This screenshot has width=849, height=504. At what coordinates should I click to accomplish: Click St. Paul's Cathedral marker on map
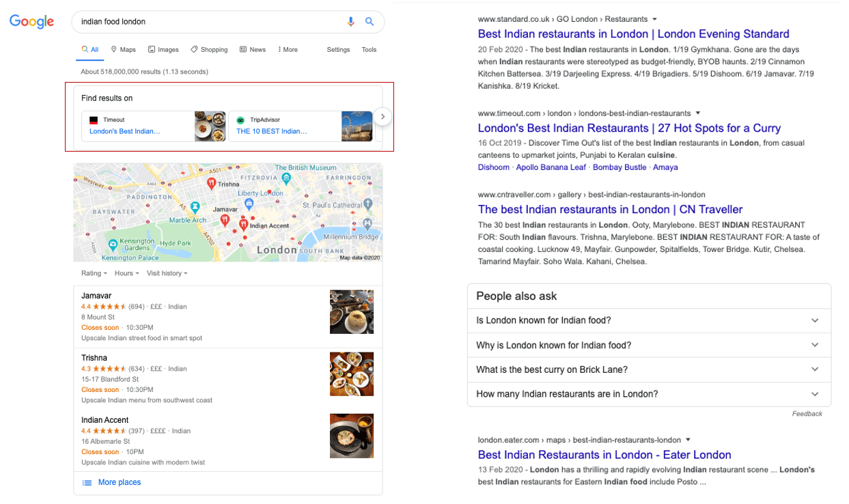[369, 204]
